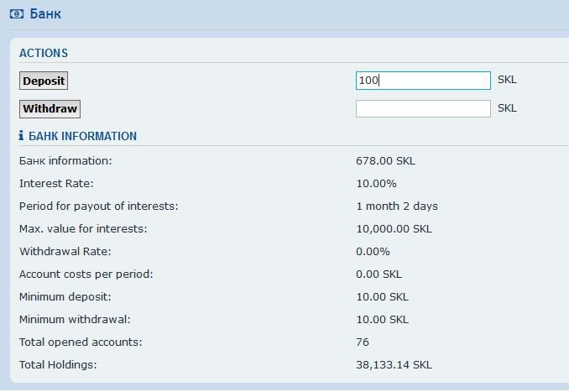Click the Withdrawal Rate 0.00% value

tap(373, 251)
